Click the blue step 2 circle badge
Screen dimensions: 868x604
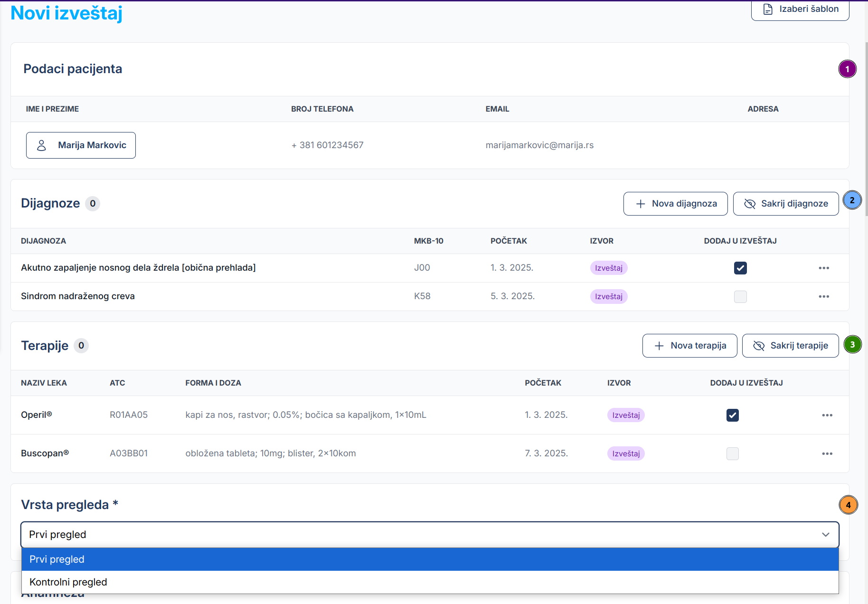click(x=852, y=200)
